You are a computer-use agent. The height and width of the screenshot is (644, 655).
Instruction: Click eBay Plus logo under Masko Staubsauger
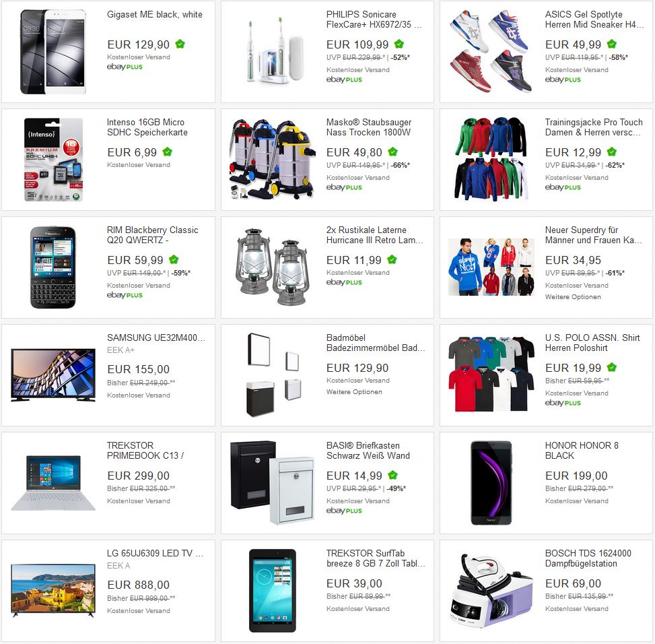(x=344, y=187)
